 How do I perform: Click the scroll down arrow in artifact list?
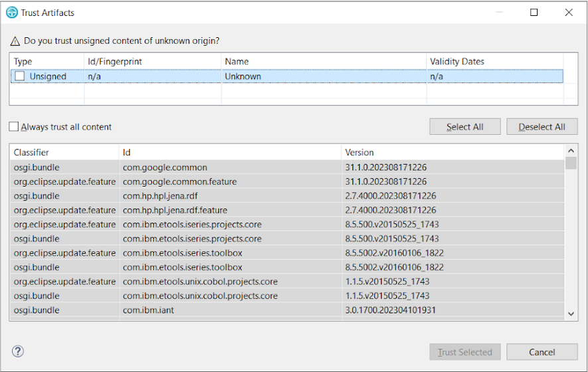[571, 314]
